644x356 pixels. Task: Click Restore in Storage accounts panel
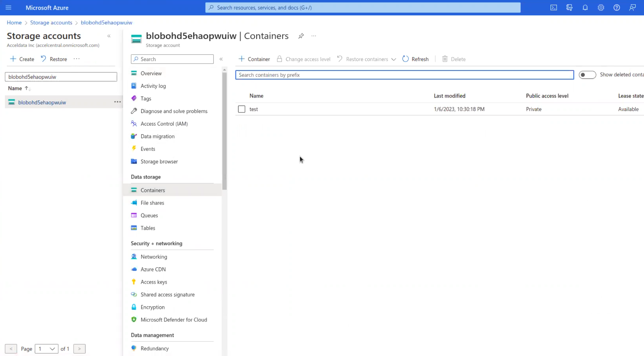(54, 59)
